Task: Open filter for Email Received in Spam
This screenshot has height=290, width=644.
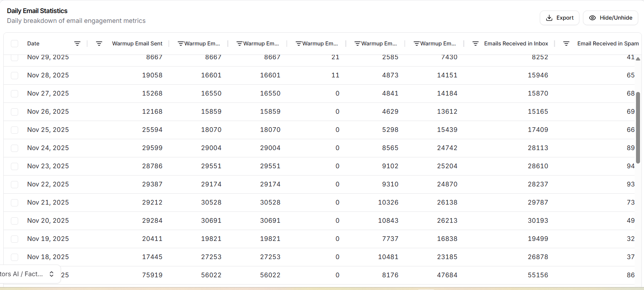Action: [x=566, y=44]
